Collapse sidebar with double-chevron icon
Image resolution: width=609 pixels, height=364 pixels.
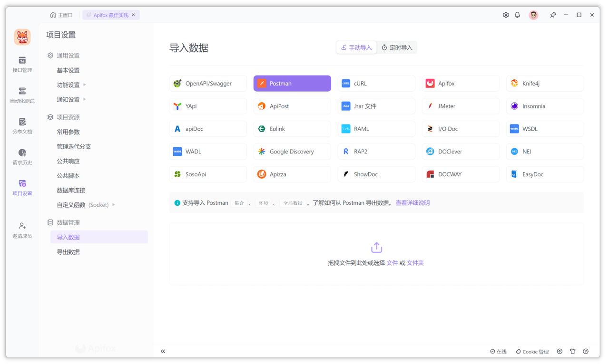coord(163,351)
